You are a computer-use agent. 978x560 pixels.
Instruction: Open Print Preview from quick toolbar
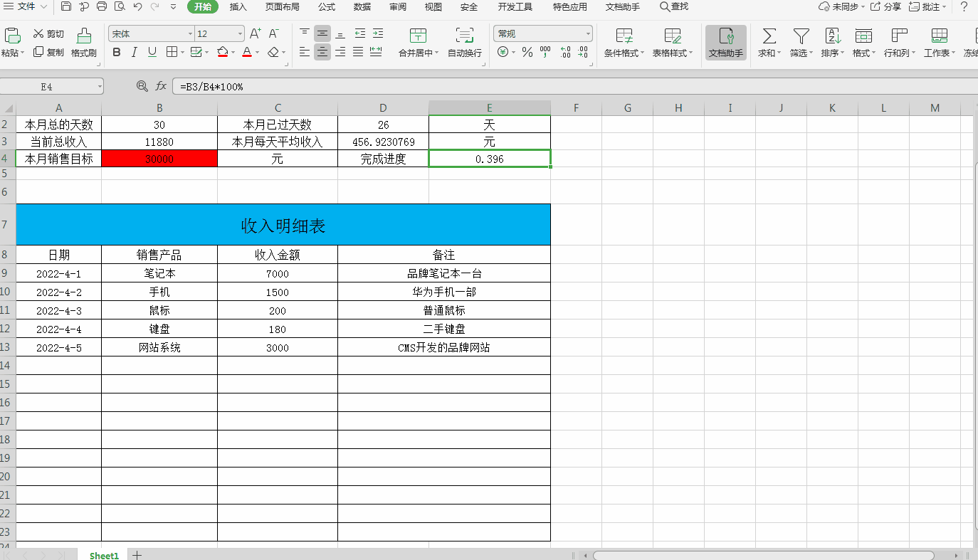point(120,6)
